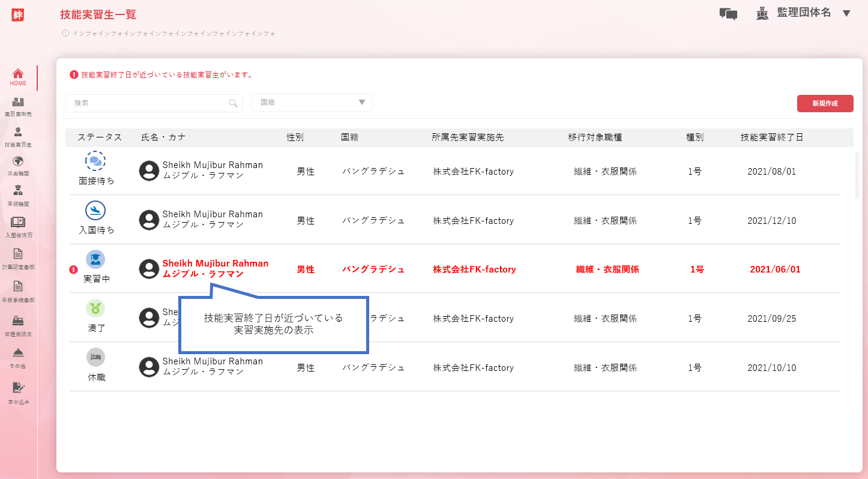Open the HOME sidebar icon

pos(18,74)
